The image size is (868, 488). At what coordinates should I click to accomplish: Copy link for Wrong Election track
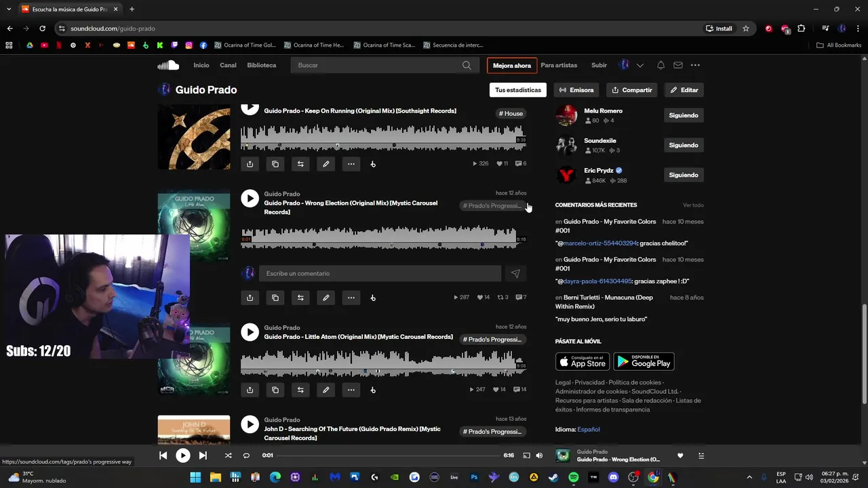[x=275, y=298]
